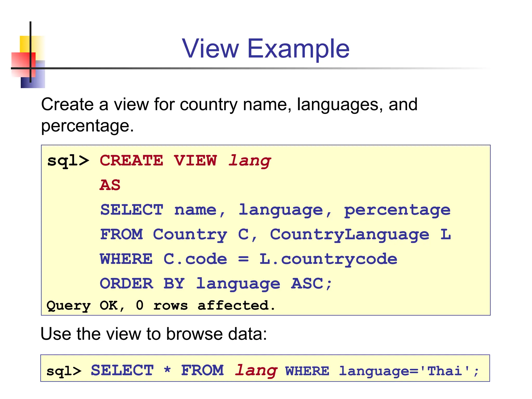The image size is (532, 399).
Task: Click the yellow square in logo
Action: click(x=25, y=43)
